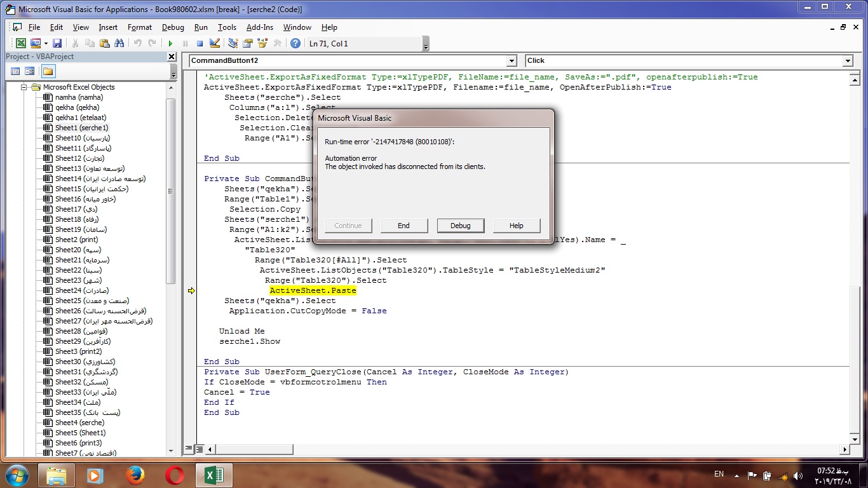Save the workbook with the floppy disk icon
The height and width of the screenshot is (488, 868).
[x=57, y=43]
